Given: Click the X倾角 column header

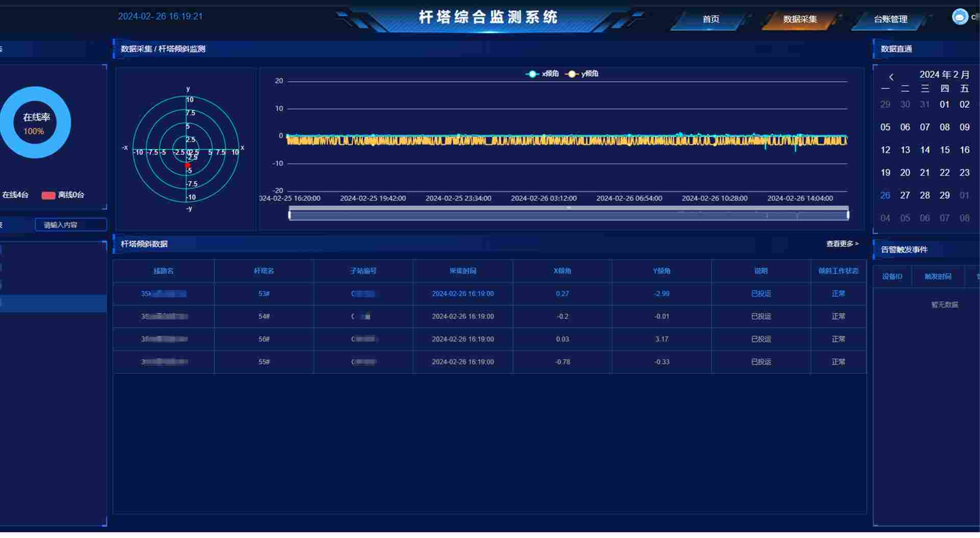Looking at the screenshot, I should click(562, 271).
